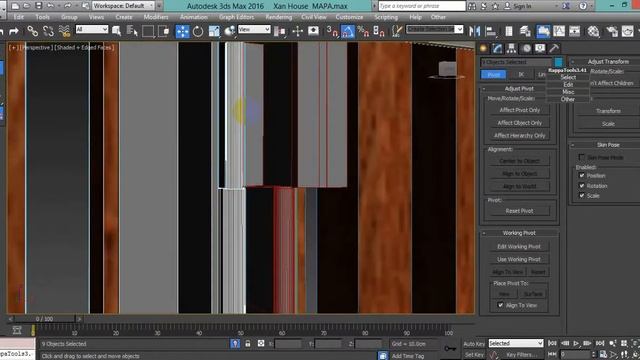Image resolution: width=640 pixels, height=360 pixels.
Task: Toggle Skin Pose Scale checkbox
Action: coord(582,196)
